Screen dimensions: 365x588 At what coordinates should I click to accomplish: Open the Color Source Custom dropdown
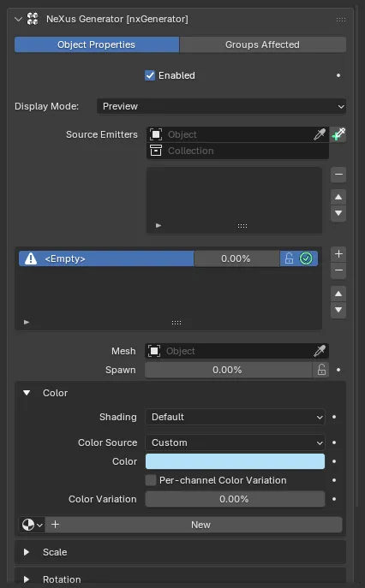(x=235, y=442)
